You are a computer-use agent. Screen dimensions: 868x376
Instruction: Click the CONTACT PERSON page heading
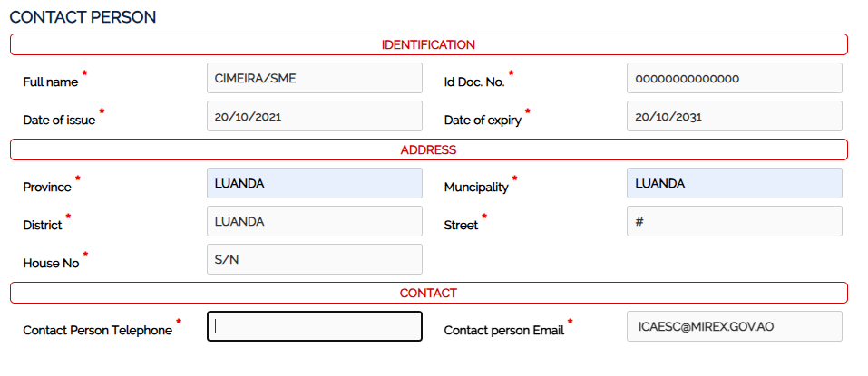pyautogui.click(x=83, y=16)
